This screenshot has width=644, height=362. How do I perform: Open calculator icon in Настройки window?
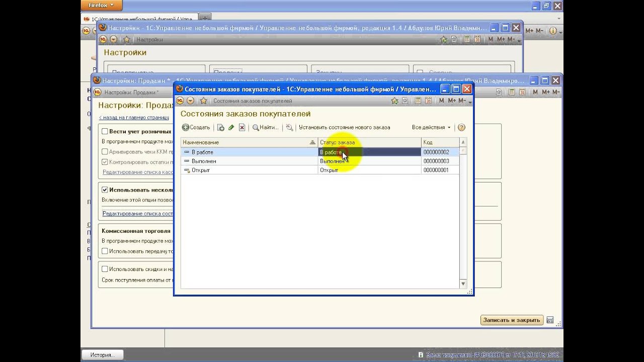point(466,39)
